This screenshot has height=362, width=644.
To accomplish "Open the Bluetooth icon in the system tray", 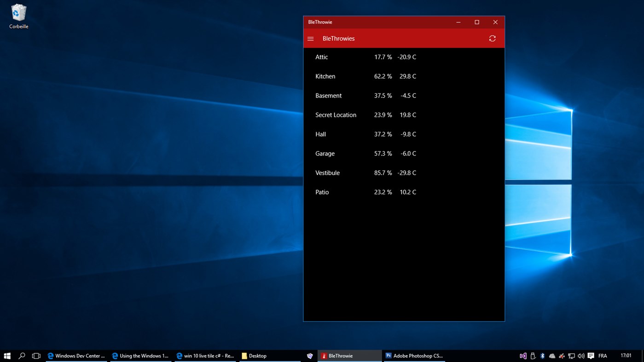I will [542, 356].
